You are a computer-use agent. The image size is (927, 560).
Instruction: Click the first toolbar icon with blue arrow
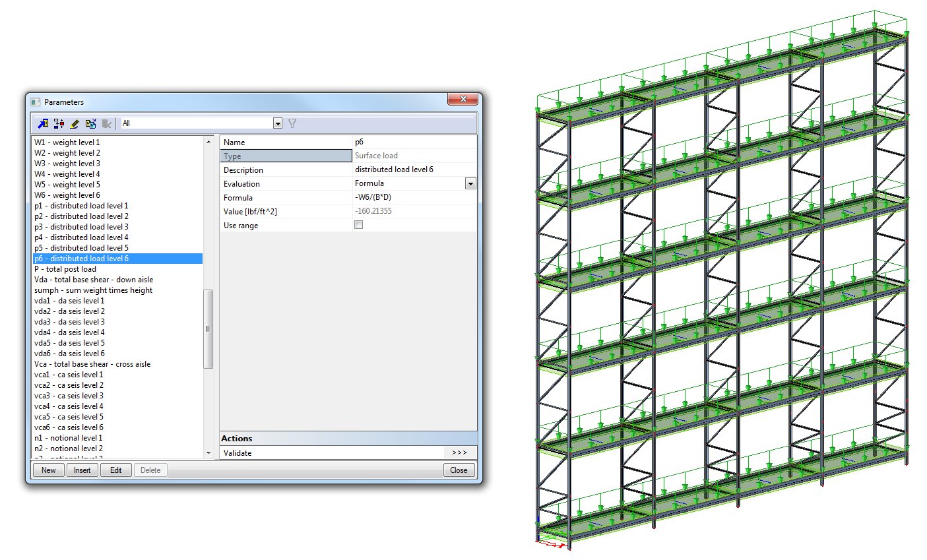43,123
